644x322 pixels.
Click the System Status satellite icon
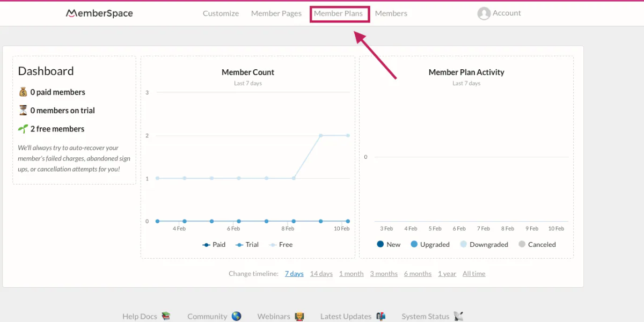458,317
